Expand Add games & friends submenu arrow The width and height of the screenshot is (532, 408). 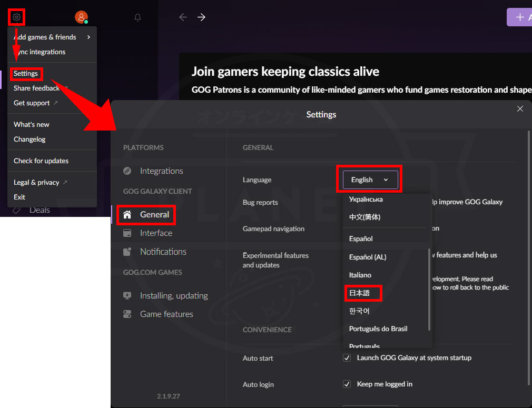(89, 37)
